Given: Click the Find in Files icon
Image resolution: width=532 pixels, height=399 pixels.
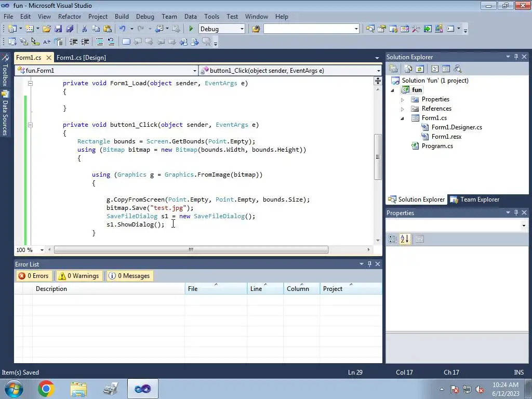Looking at the screenshot, I should pyautogui.click(x=256, y=29).
